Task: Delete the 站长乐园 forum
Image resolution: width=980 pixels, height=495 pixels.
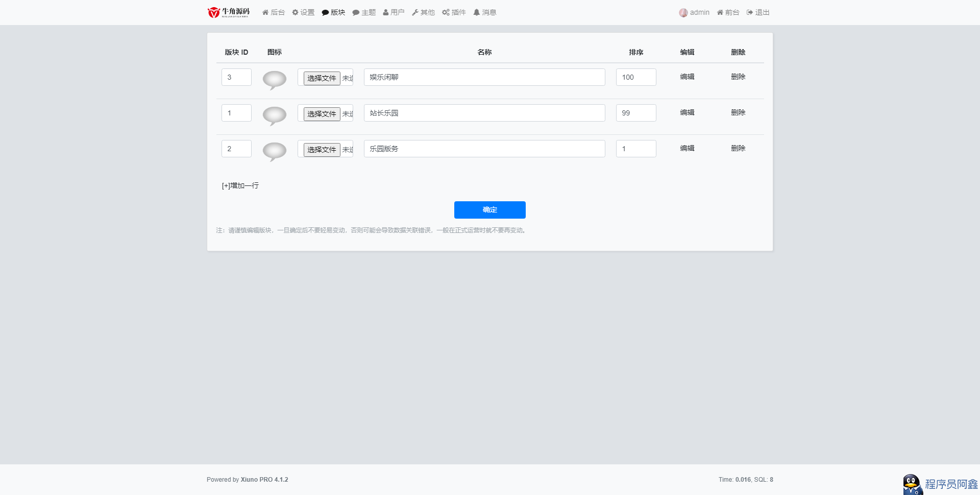Action: (738, 112)
